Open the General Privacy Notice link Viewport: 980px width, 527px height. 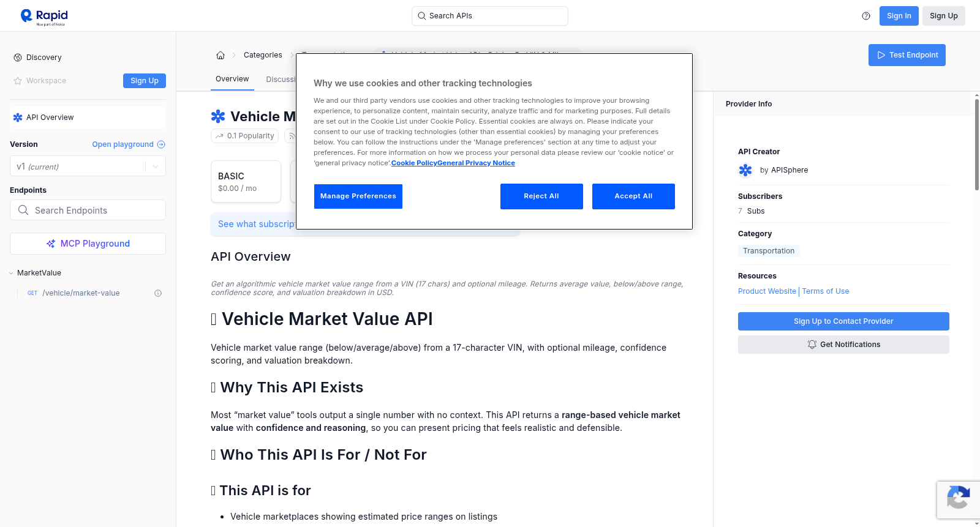tap(476, 163)
